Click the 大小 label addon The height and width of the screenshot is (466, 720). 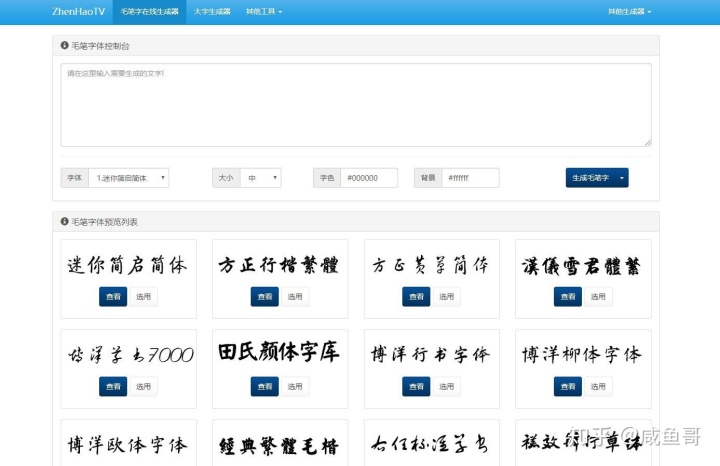(x=226, y=178)
